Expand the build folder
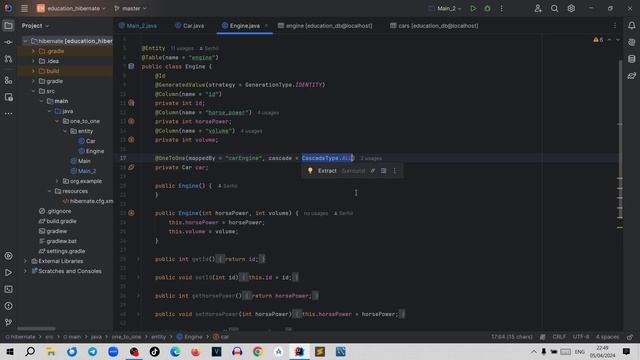Screen dimensions: 640x360 click(x=33, y=71)
